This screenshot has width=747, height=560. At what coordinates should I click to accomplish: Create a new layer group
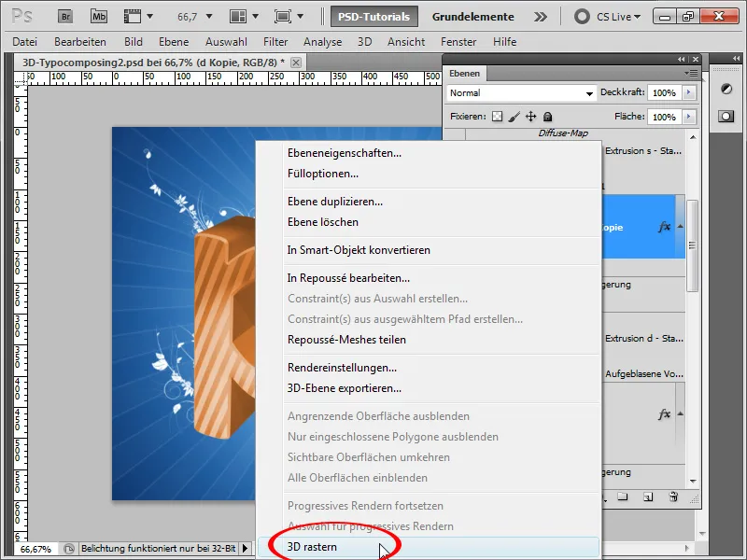623,497
